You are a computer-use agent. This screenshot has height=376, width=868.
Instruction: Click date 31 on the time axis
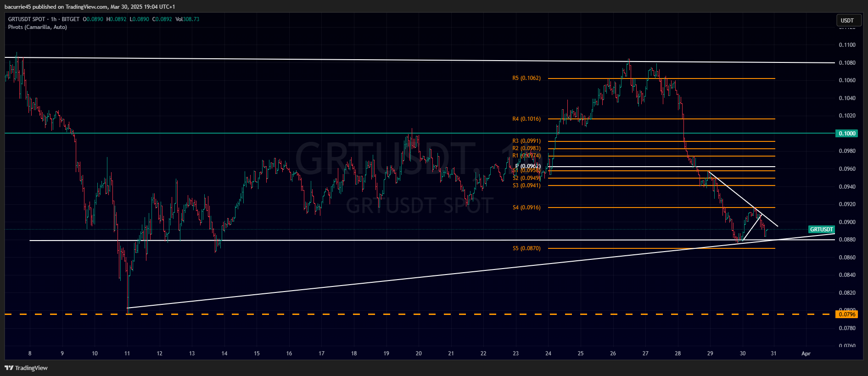773,354
